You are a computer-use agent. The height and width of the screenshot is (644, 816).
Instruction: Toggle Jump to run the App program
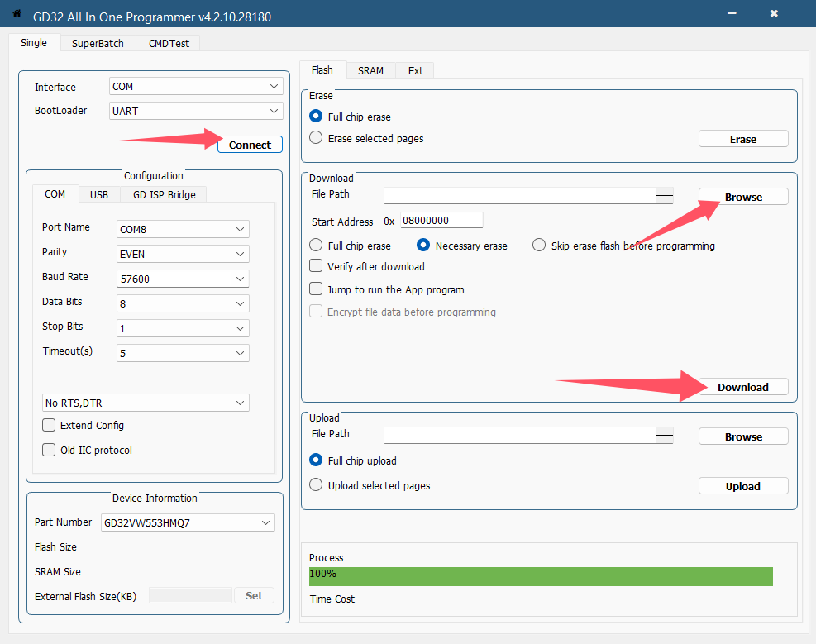(316, 289)
